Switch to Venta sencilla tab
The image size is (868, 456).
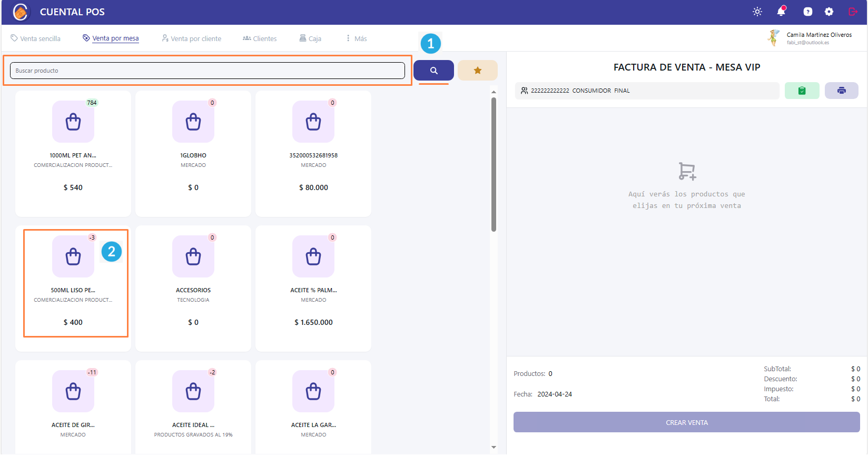(x=35, y=38)
